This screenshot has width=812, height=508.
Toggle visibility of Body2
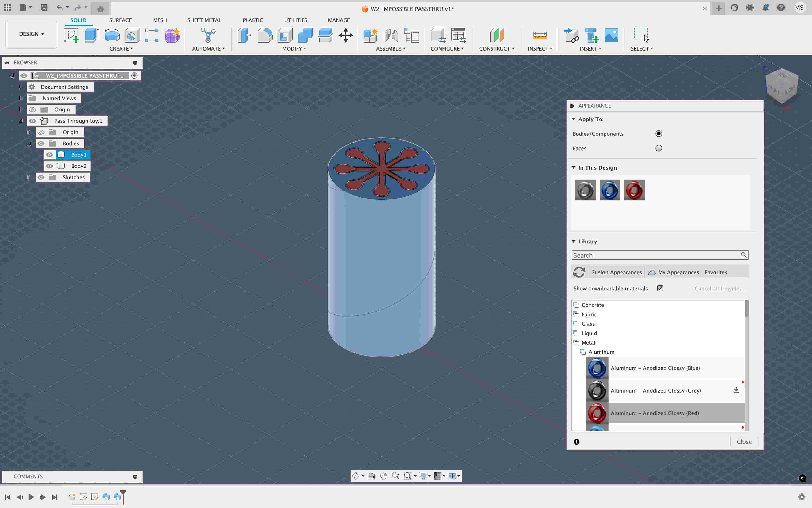pos(49,166)
